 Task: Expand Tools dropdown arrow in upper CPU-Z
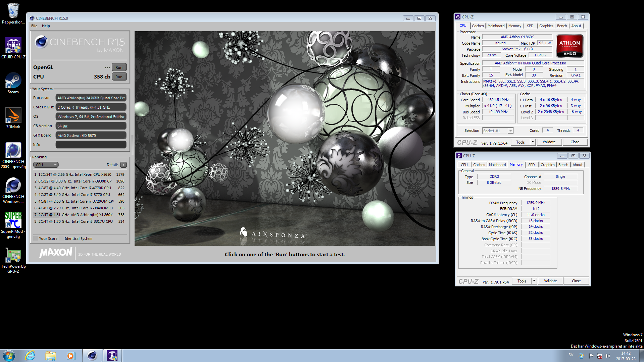tap(533, 142)
